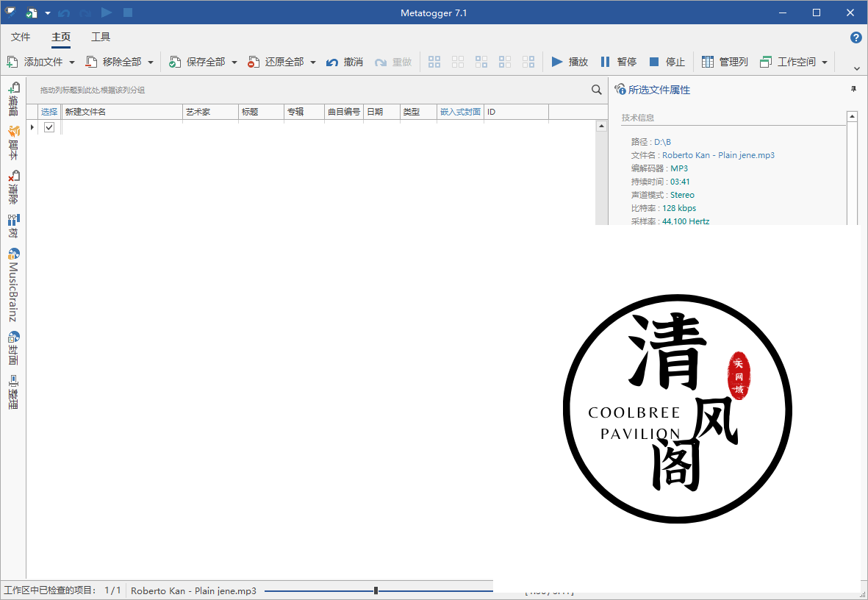Click the select-all icon with four filled squares
The width and height of the screenshot is (868, 600).
(x=434, y=62)
